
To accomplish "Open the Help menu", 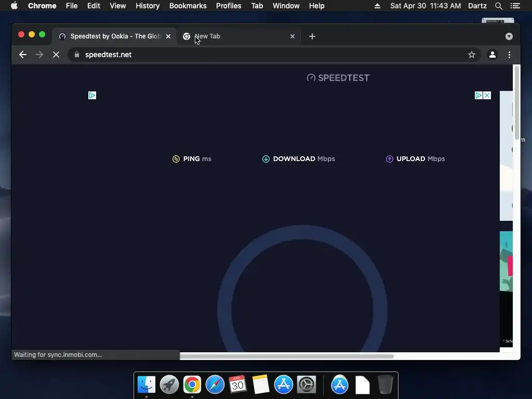I will [316, 6].
